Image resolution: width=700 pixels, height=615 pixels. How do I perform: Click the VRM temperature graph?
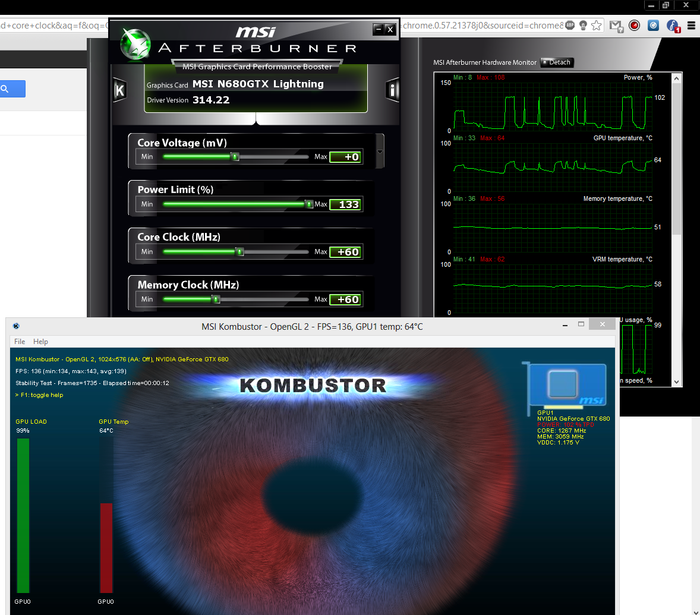553,288
